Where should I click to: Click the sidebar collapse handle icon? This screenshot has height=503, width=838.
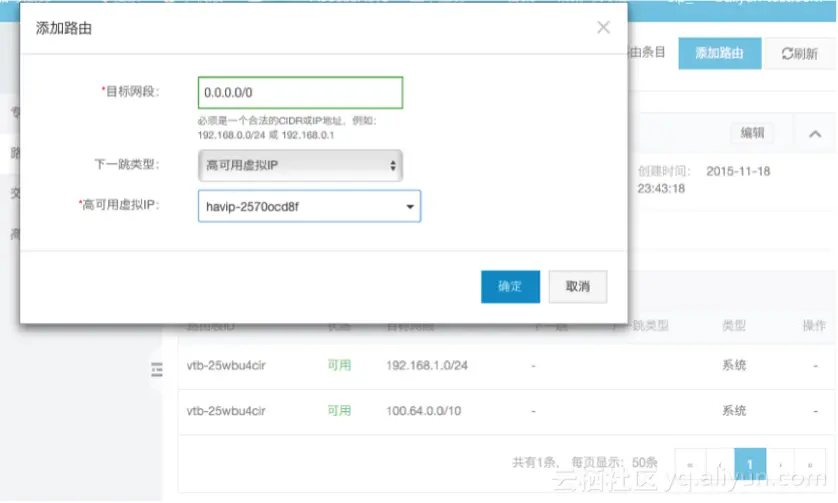pyautogui.click(x=157, y=369)
